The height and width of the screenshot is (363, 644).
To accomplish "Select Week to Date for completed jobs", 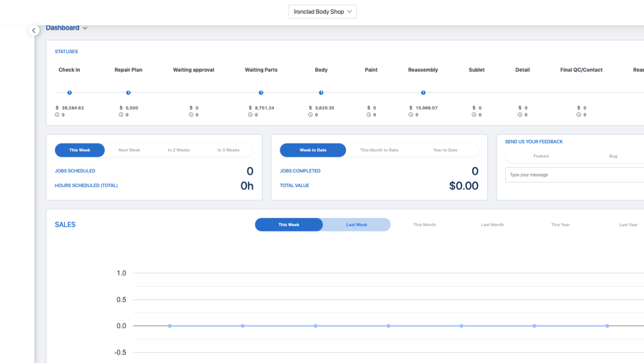I will pyautogui.click(x=313, y=150).
